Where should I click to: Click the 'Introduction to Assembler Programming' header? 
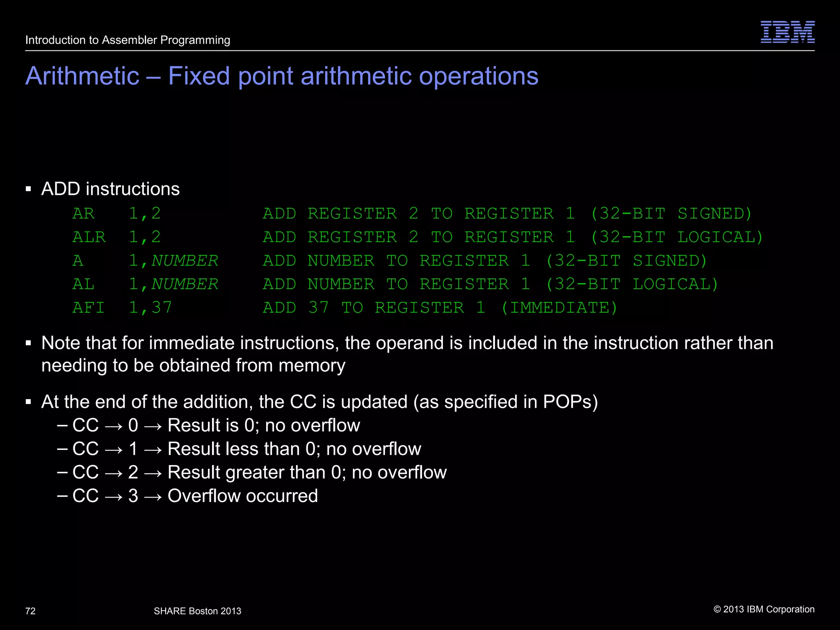point(128,40)
